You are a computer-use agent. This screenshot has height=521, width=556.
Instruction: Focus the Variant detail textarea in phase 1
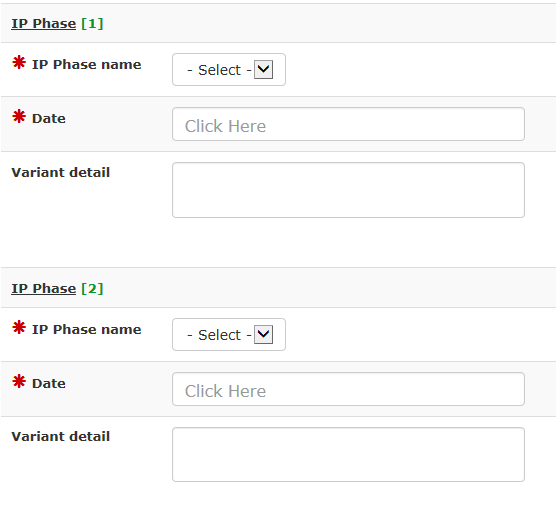348,190
